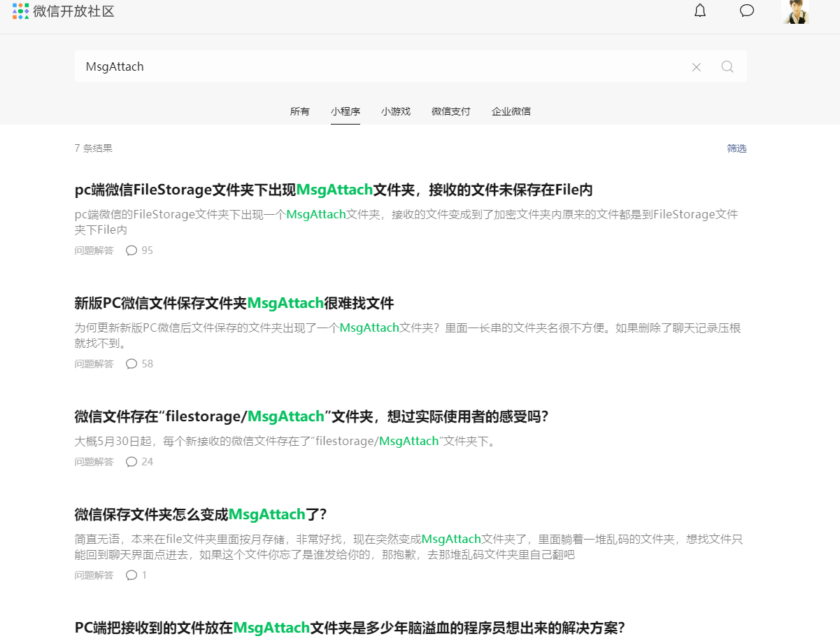Image resolution: width=840 pixels, height=641 pixels.
Task: Open messages via the speech bubble icon
Action: click(x=747, y=10)
